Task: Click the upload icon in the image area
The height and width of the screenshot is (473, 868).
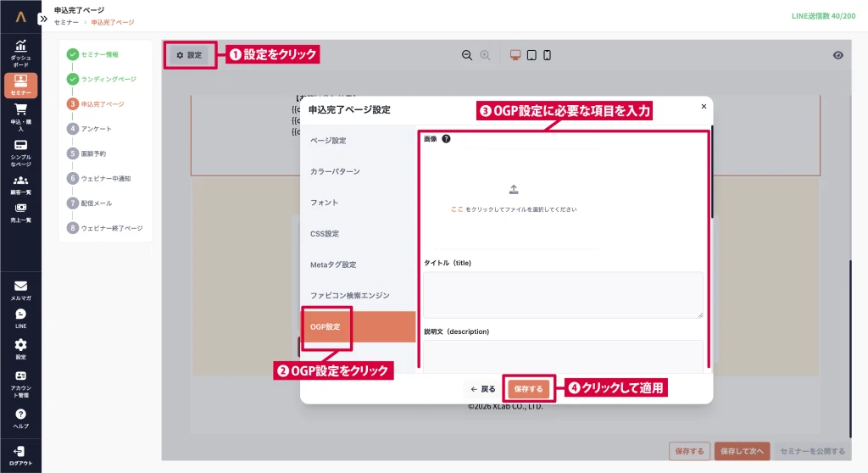Action: pos(514,189)
